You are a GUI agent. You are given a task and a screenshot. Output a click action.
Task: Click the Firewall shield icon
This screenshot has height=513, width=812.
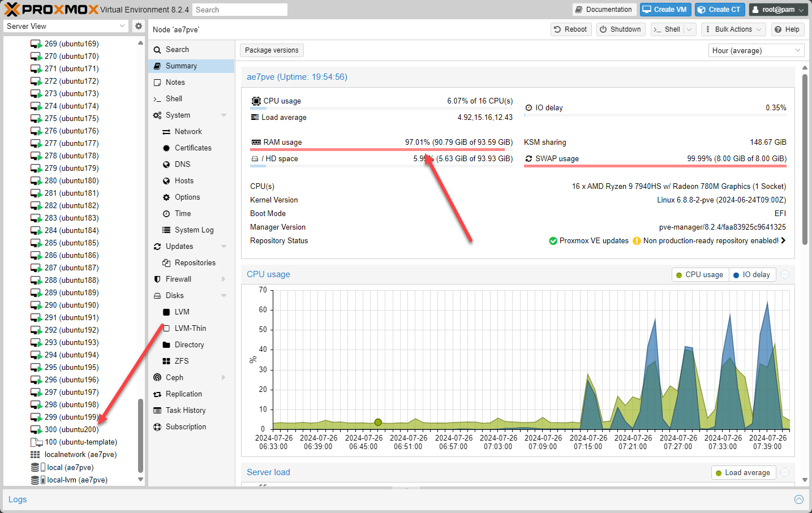pos(157,279)
